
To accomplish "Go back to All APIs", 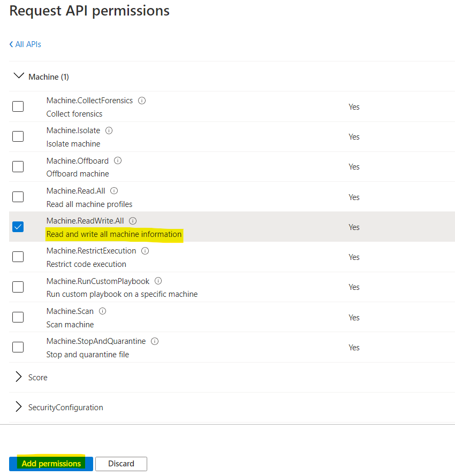I will (25, 44).
